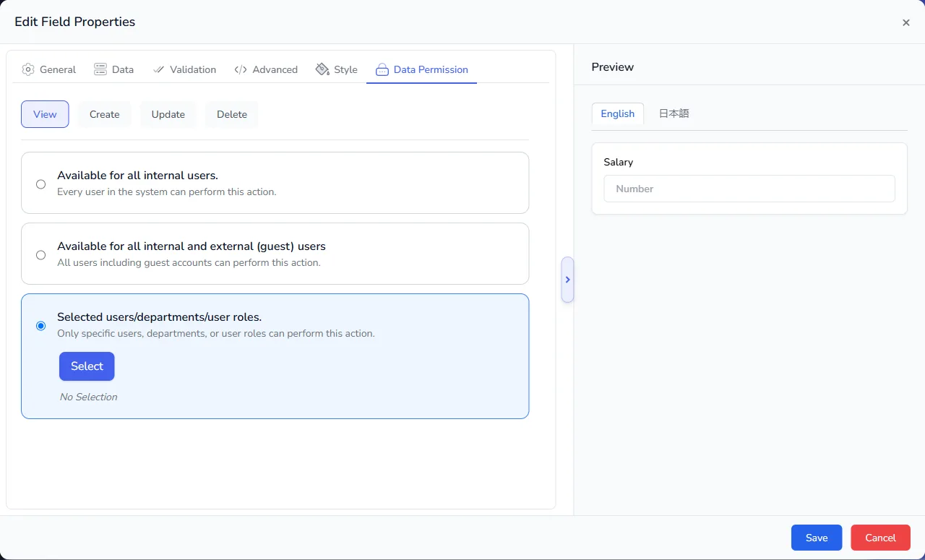Click the Data Permission lock icon
The width and height of the screenshot is (925, 560).
[382, 69]
